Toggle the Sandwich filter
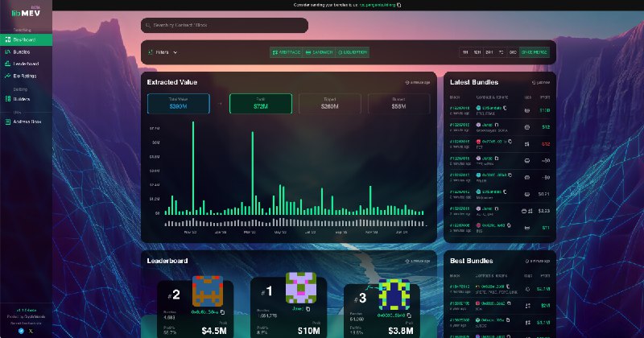 point(318,52)
